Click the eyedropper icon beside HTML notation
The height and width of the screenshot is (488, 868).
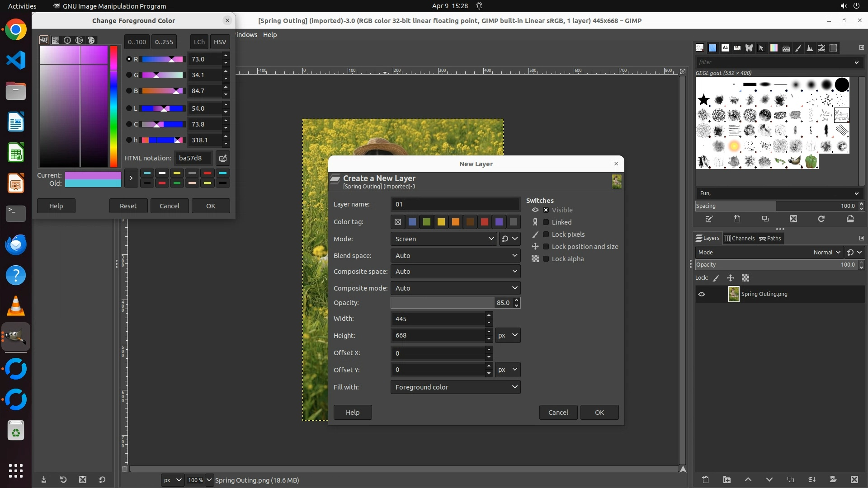[x=223, y=158]
